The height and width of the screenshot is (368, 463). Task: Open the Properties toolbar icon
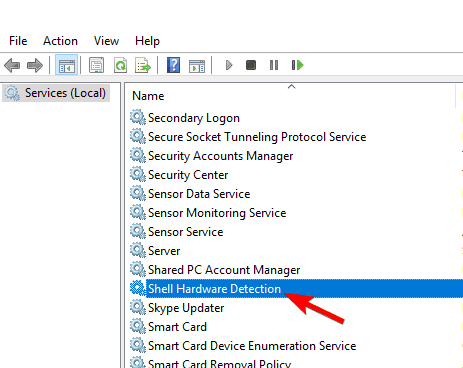pos(96,65)
